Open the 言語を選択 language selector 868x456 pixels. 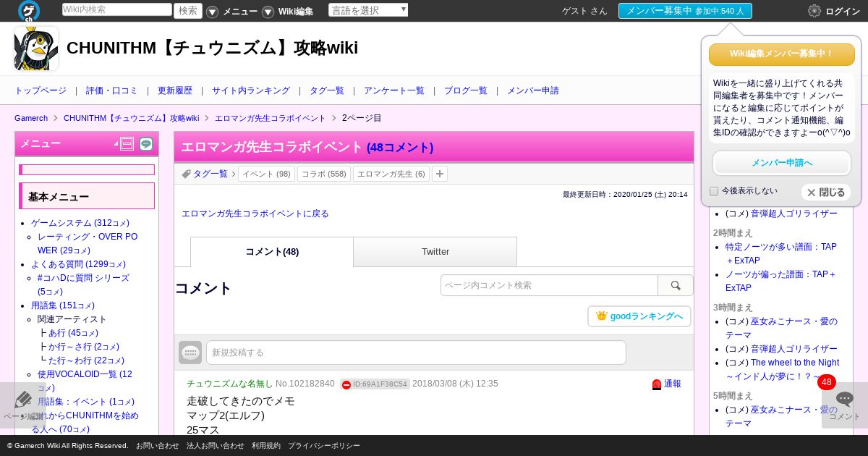(368, 10)
